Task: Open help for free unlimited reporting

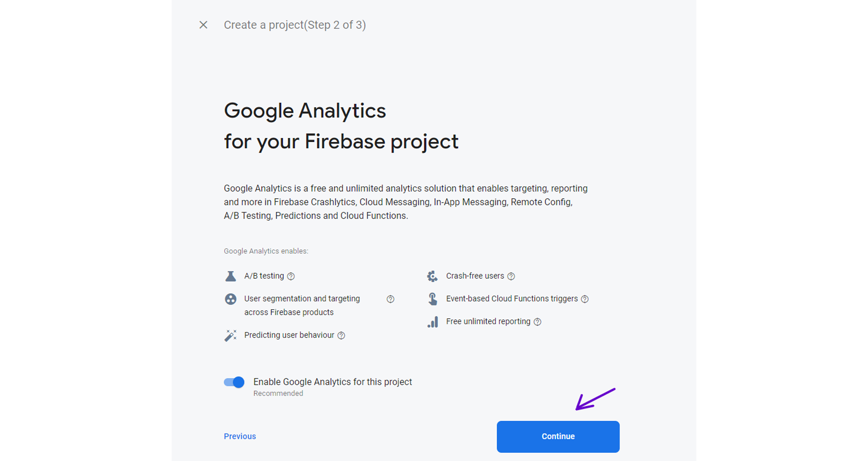Action: tap(537, 322)
